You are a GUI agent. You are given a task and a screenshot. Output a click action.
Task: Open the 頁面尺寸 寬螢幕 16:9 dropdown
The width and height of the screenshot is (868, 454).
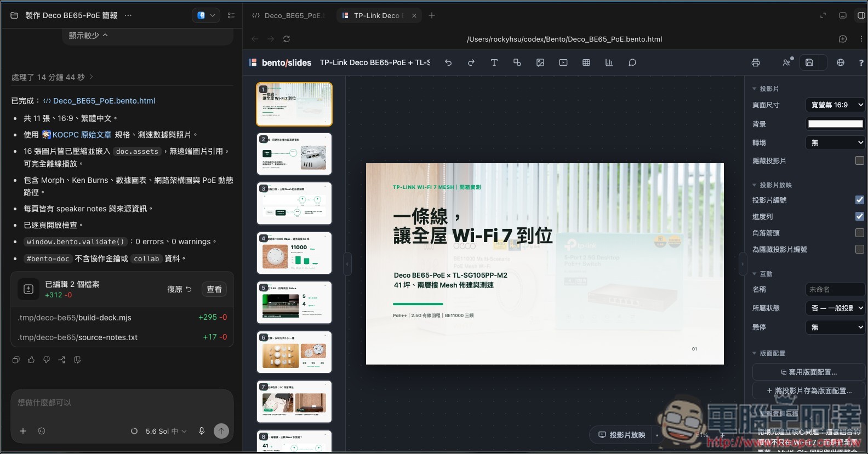pyautogui.click(x=836, y=105)
